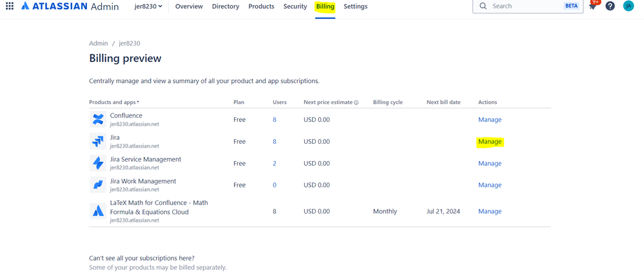The height and width of the screenshot is (272, 644).
Task: Click Manage for Jira
Action: [x=489, y=141]
